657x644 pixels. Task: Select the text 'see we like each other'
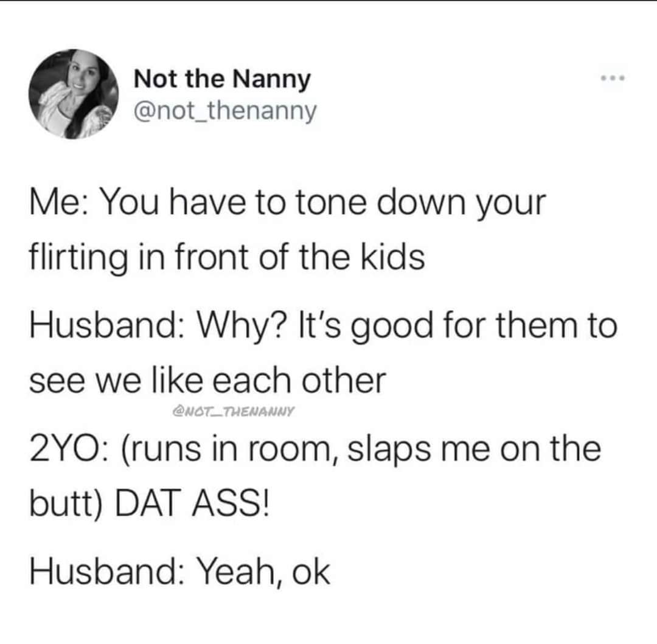(207, 380)
